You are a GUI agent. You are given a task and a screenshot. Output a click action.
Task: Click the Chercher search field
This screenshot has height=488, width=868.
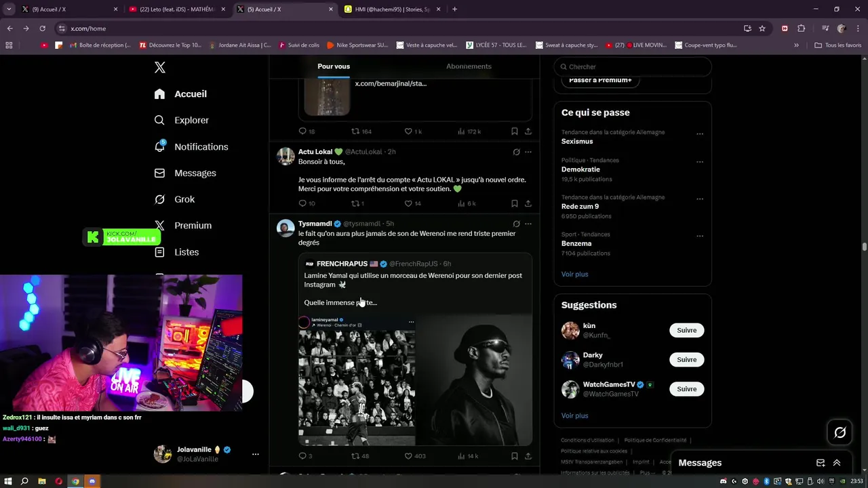click(x=633, y=66)
